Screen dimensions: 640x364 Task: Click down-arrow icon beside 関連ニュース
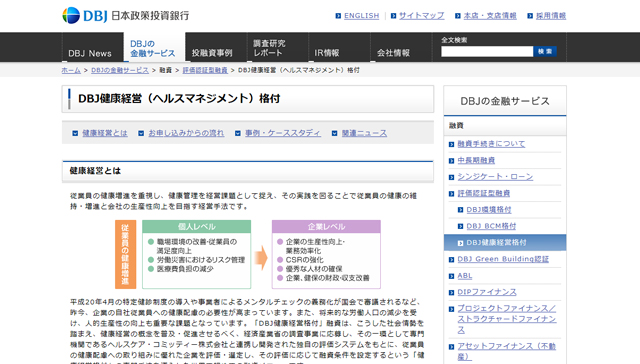pyautogui.click(x=334, y=133)
